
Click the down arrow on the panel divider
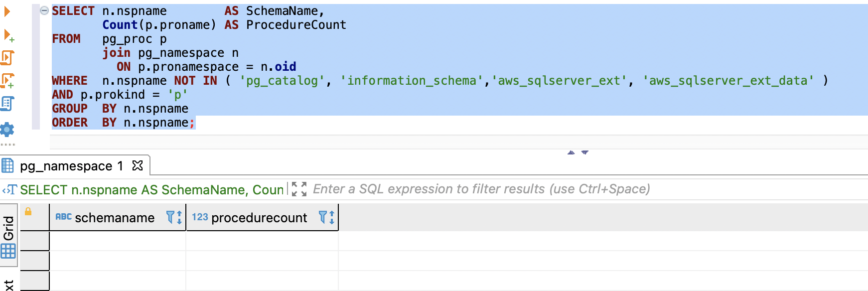click(x=585, y=152)
